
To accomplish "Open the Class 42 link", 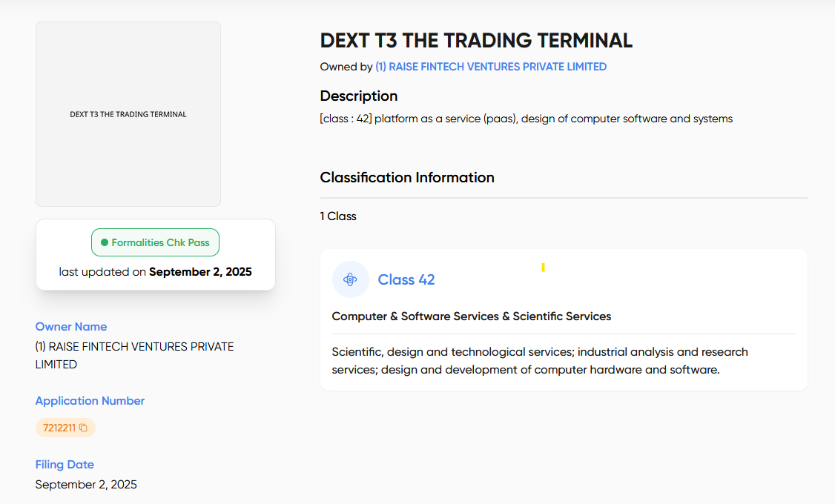I will click(x=406, y=279).
